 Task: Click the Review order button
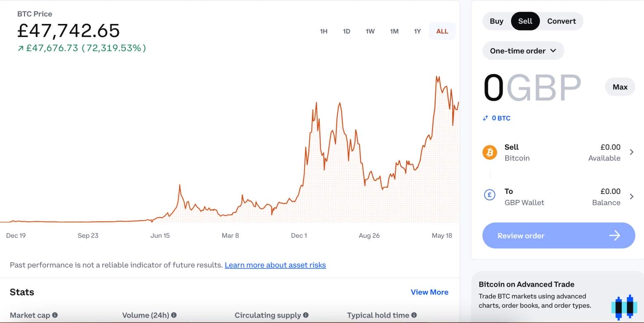(x=558, y=235)
